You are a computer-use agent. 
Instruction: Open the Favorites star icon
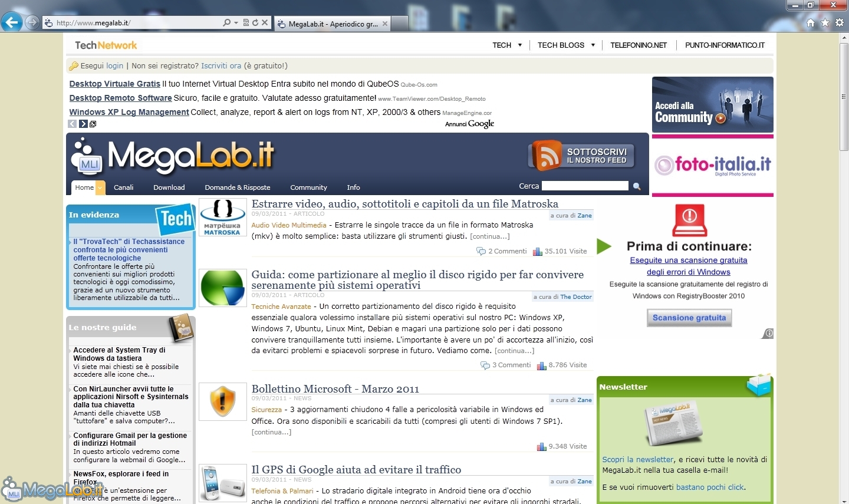pos(825,23)
